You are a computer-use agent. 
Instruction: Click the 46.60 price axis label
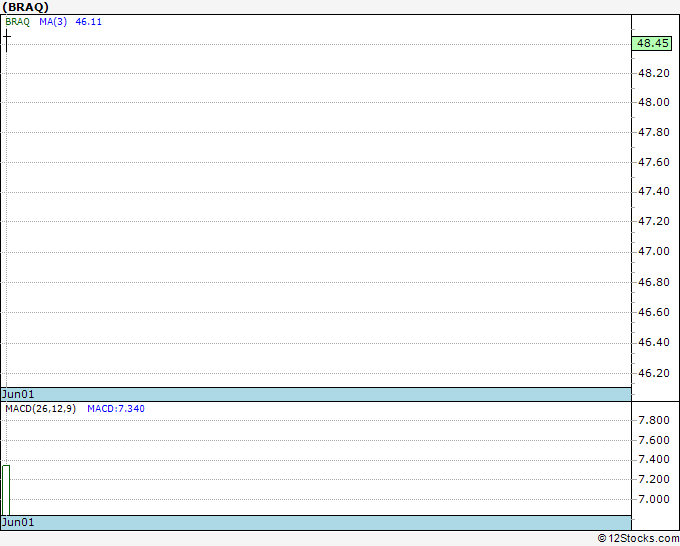tap(654, 312)
